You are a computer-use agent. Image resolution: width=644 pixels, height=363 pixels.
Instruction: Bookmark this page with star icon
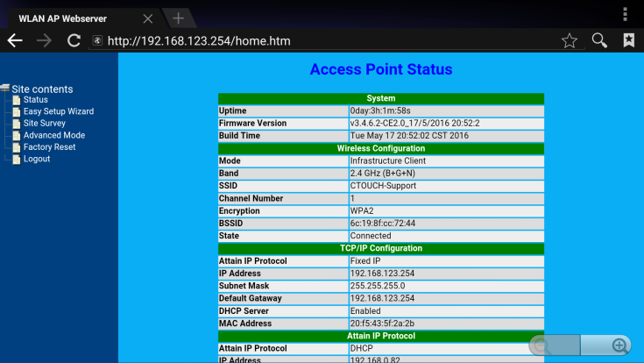(x=570, y=40)
